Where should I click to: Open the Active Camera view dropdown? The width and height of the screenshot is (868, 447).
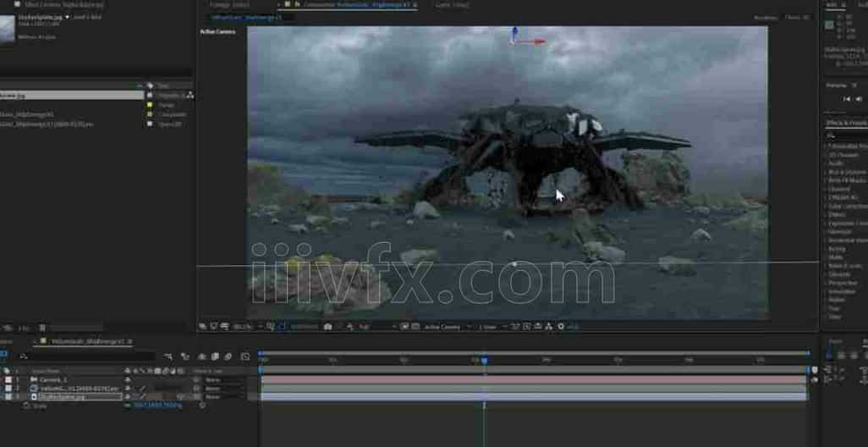(447, 327)
